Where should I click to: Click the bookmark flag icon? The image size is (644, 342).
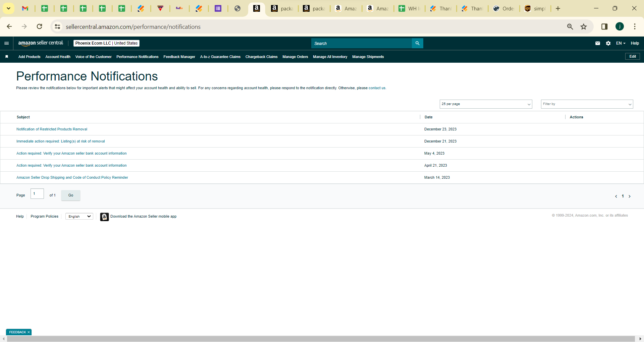[x=7, y=57]
